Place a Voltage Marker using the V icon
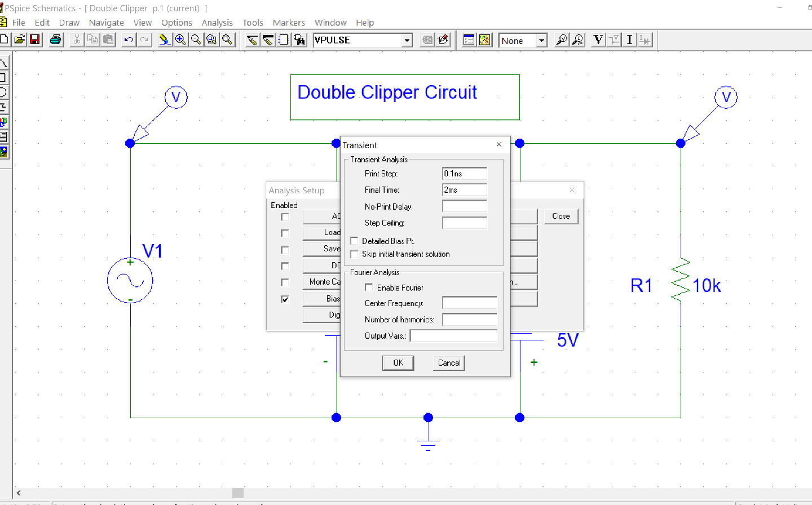Screen dimensions: 812x505 (597, 40)
